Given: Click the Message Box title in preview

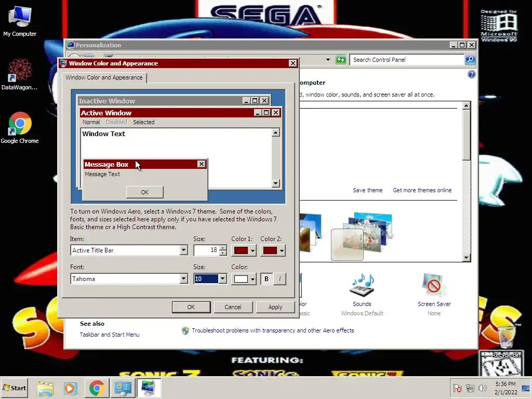Looking at the screenshot, I should click(145, 164).
